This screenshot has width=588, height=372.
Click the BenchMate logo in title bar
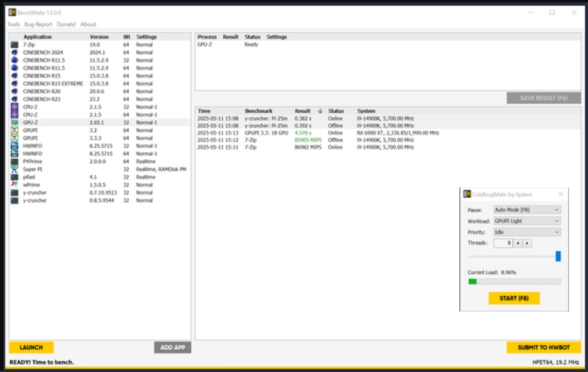click(x=12, y=13)
